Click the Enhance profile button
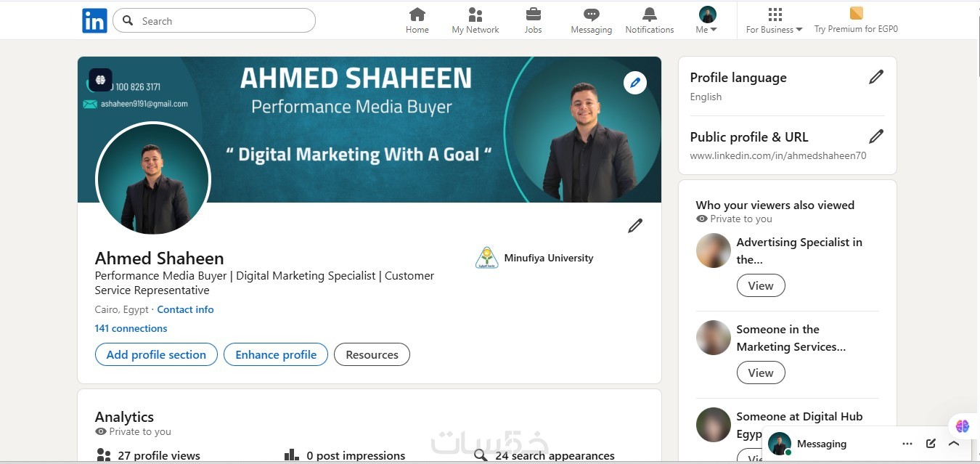The width and height of the screenshot is (980, 464). coord(276,354)
